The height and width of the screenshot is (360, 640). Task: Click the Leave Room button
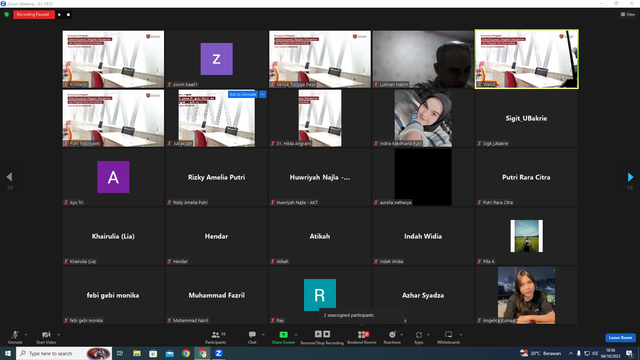pyautogui.click(x=620, y=338)
